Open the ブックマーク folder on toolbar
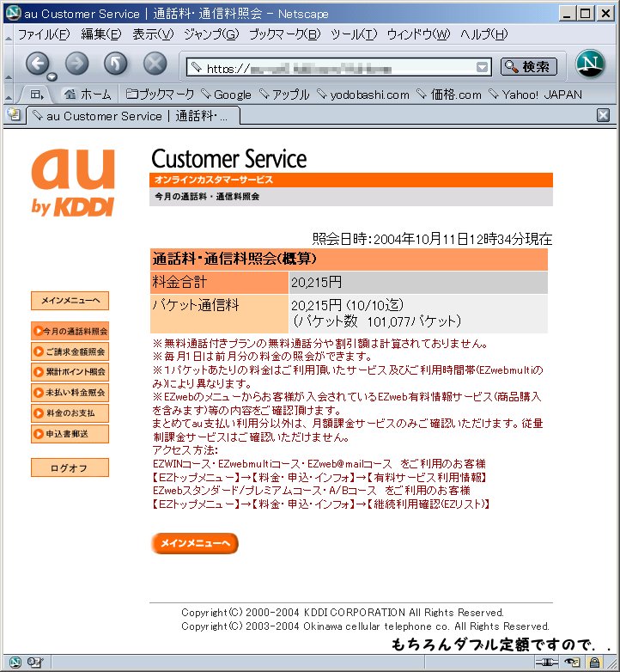The image size is (620, 672). (160, 95)
